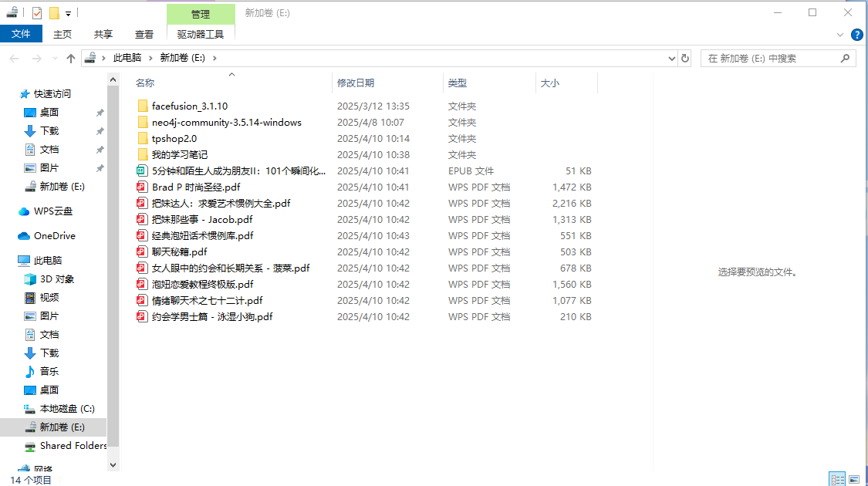Switch to details view in status bar
This screenshot has height=486, width=868.
coord(836,480)
